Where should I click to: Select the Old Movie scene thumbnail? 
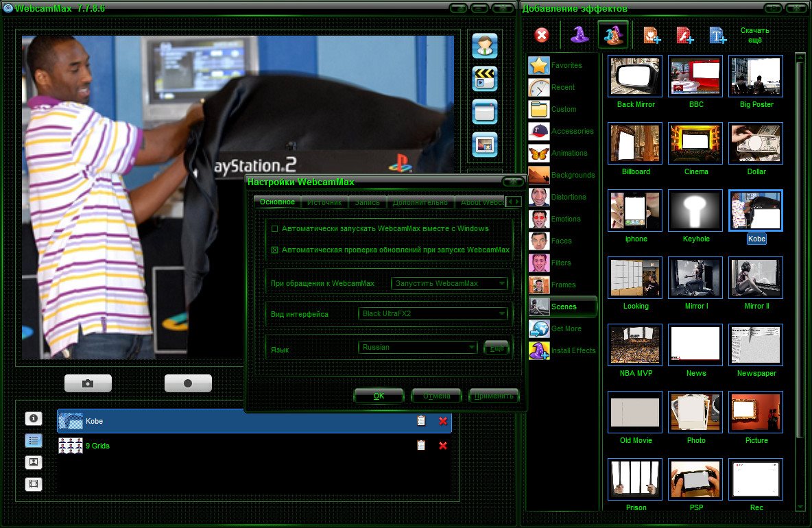635,412
